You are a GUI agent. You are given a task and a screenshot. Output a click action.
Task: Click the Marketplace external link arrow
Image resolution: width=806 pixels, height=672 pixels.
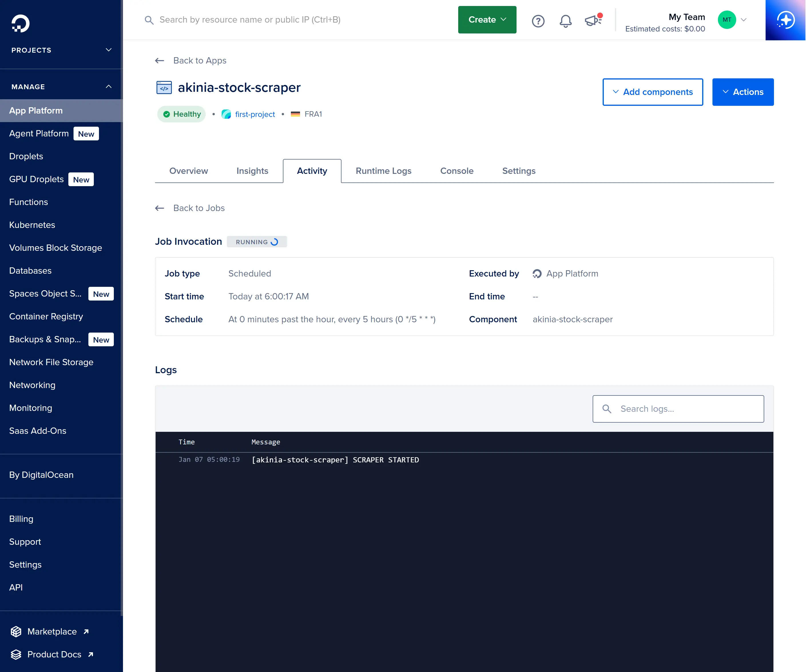86,632
